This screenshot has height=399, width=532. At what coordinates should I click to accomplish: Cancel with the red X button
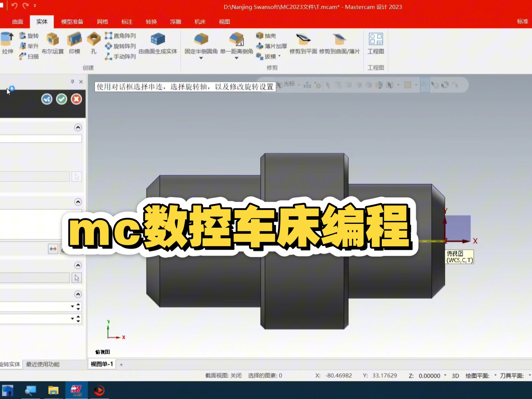(x=76, y=99)
